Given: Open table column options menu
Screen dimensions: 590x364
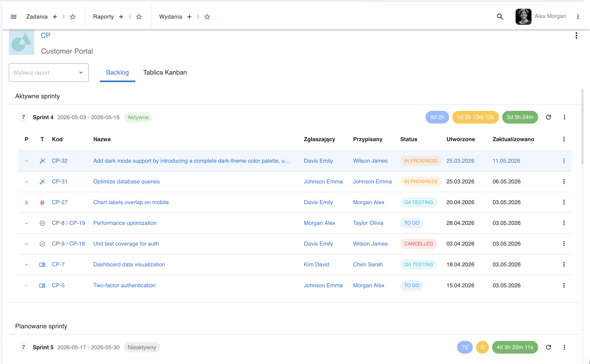Looking at the screenshot, I should [x=564, y=139].
